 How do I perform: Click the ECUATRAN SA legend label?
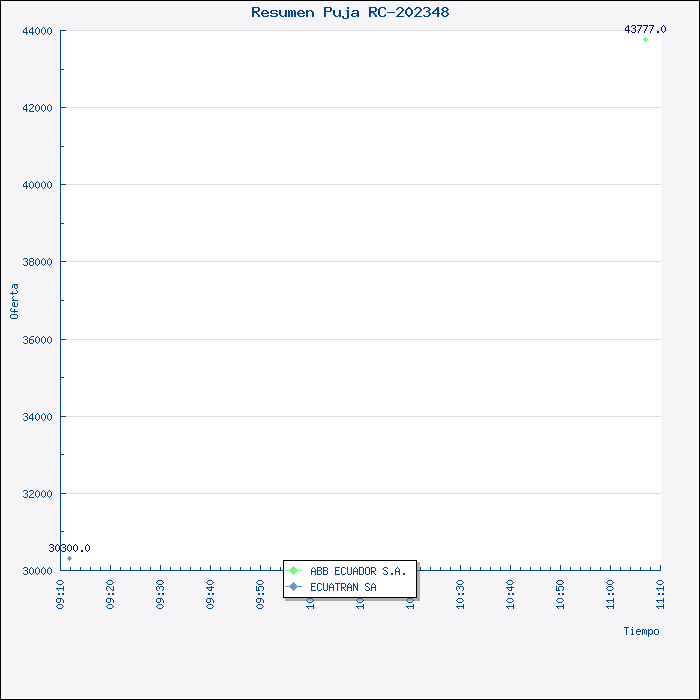[343, 587]
